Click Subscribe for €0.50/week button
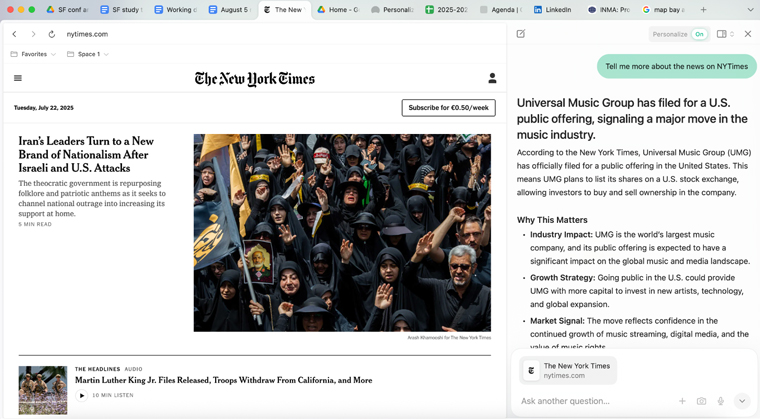Viewport: 760px width, 419px height. point(448,108)
